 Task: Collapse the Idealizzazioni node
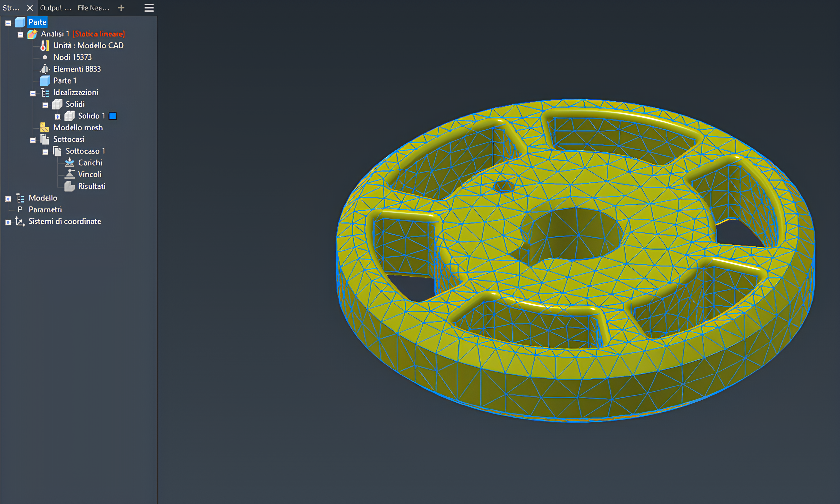[33, 94]
